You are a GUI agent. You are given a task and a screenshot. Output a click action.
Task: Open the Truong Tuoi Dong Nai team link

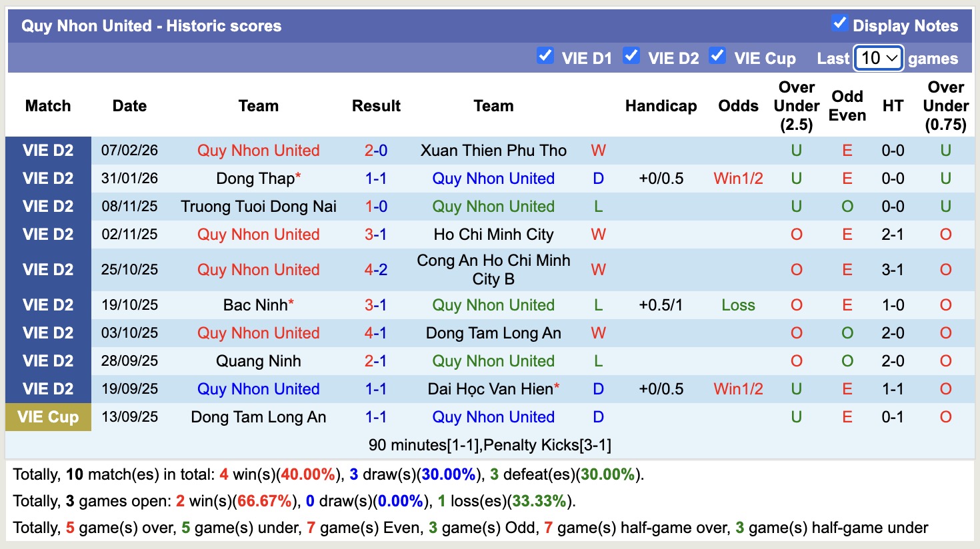258,207
